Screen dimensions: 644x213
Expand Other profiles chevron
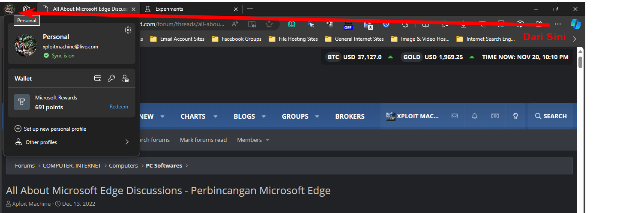tap(127, 142)
